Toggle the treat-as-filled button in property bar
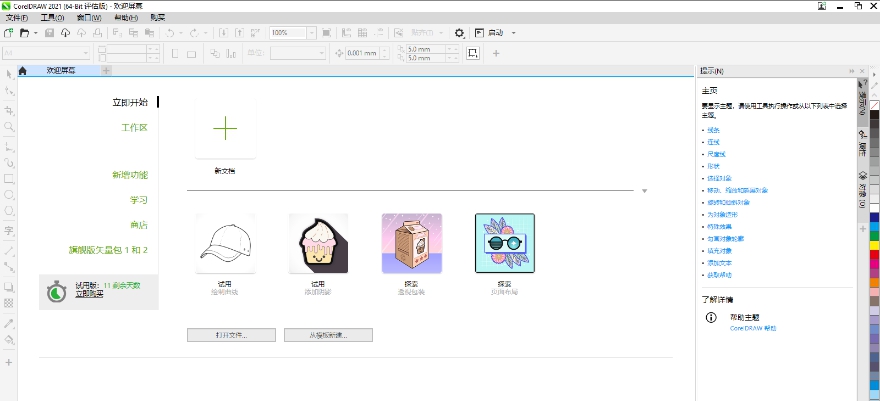Image resolution: width=880 pixels, height=401 pixels. tap(473, 53)
